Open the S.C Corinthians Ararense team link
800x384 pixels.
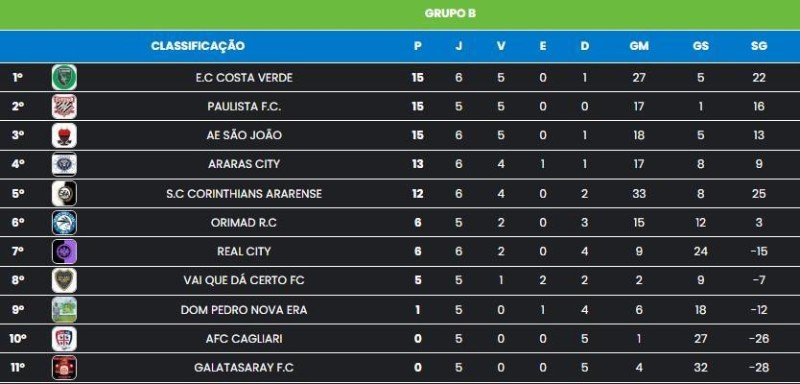click(244, 194)
